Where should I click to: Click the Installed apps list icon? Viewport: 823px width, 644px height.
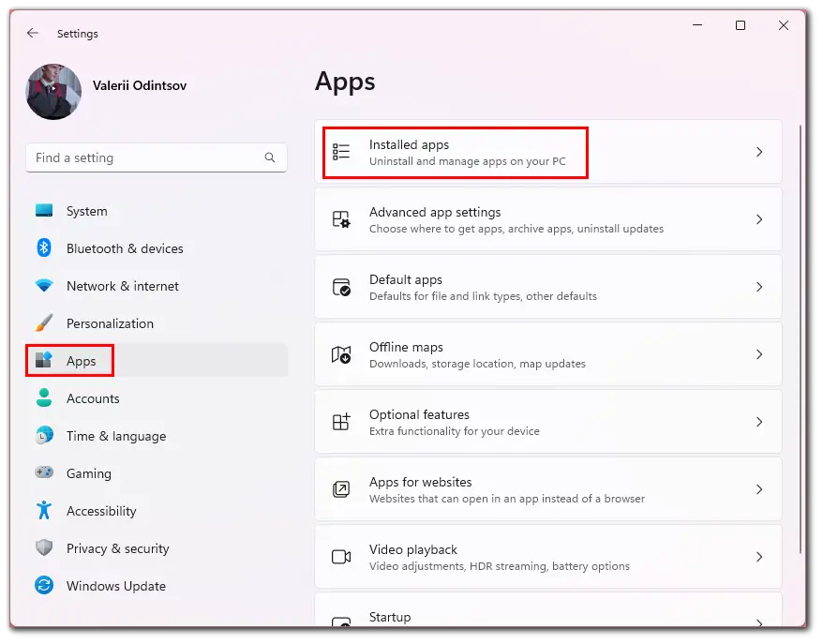(x=341, y=152)
